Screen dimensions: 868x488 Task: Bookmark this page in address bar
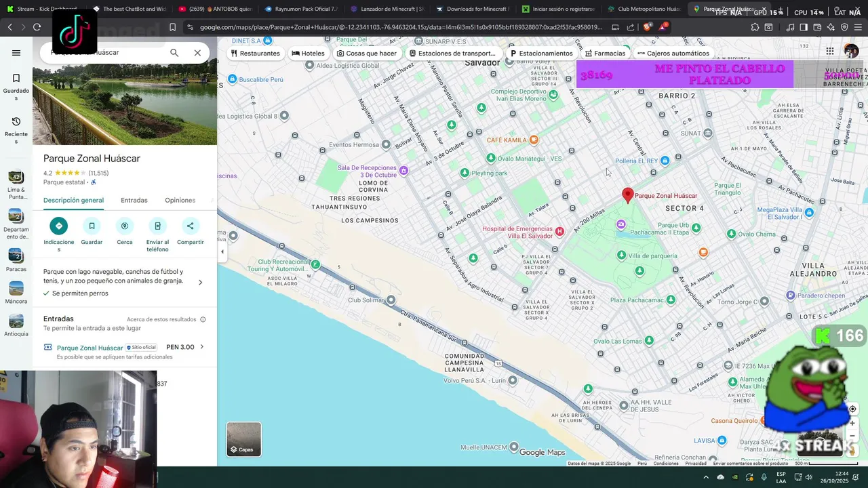pos(172,27)
